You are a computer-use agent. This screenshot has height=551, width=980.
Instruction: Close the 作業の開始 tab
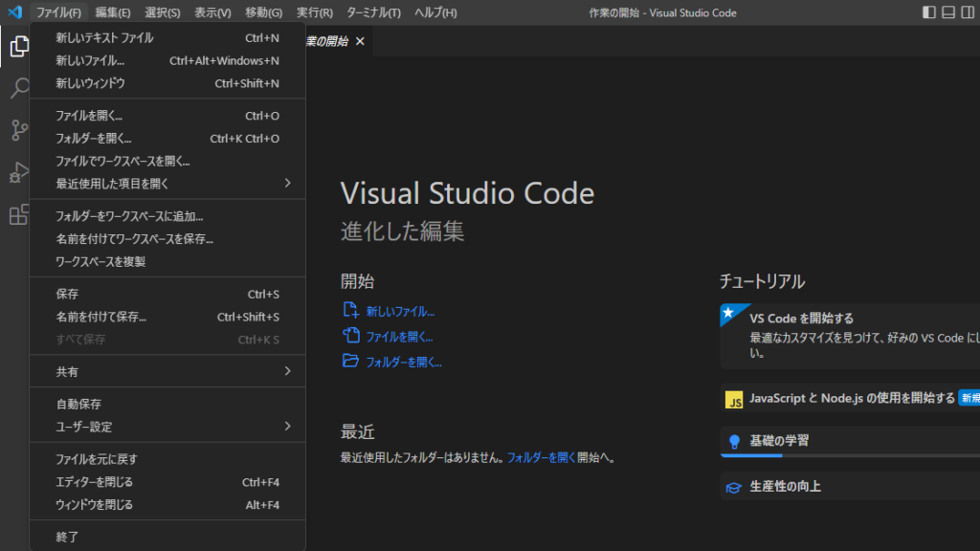click(360, 42)
